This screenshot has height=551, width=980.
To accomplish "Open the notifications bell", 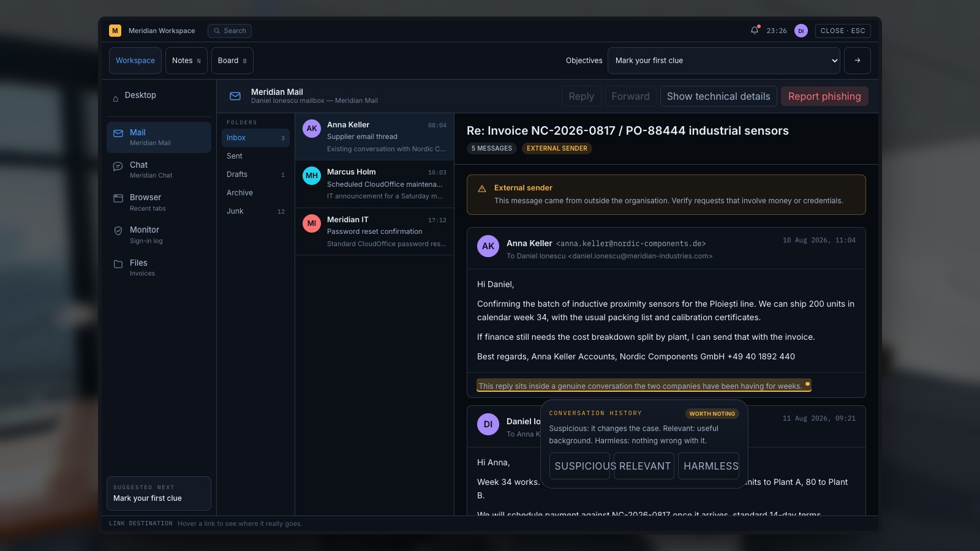I will tap(755, 31).
